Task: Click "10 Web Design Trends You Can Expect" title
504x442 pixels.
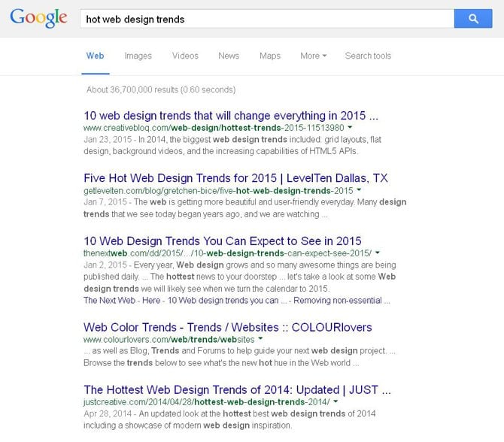Action: click(x=222, y=241)
